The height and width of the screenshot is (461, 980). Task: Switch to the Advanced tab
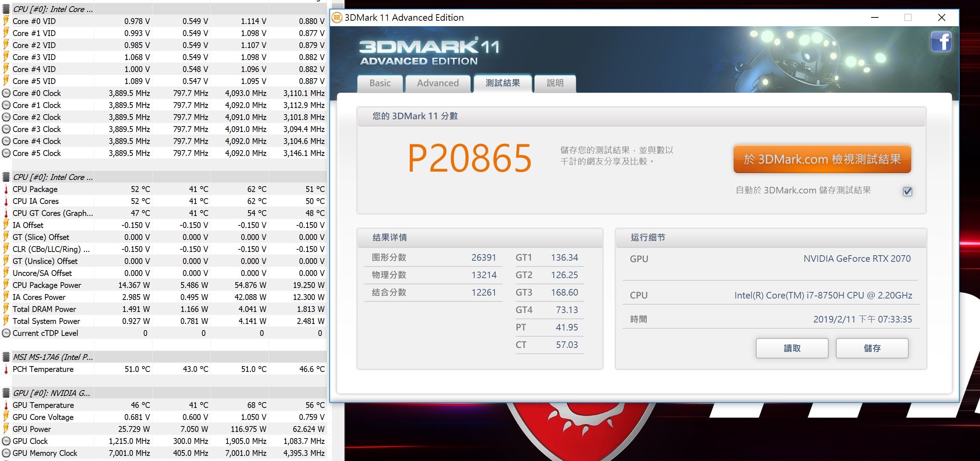point(437,83)
